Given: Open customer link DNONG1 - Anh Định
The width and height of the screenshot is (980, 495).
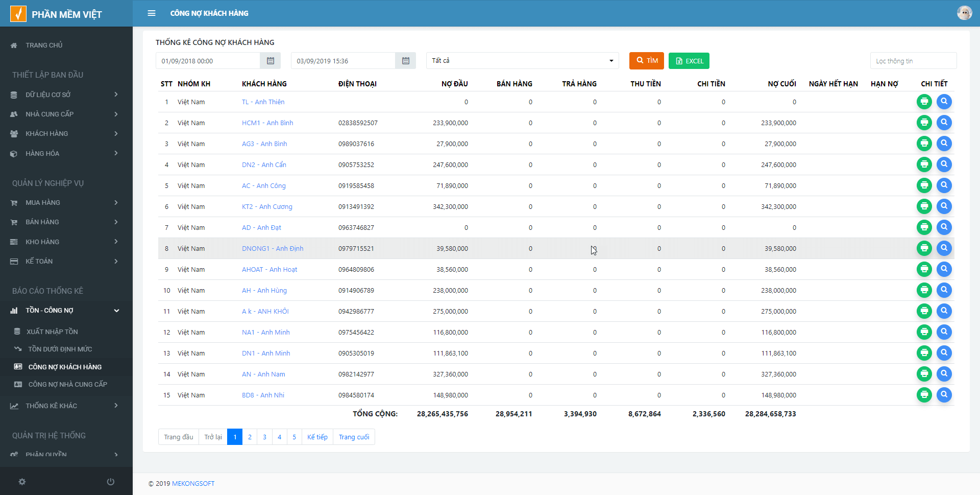Looking at the screenshot, I should click(x=273, y=248).
